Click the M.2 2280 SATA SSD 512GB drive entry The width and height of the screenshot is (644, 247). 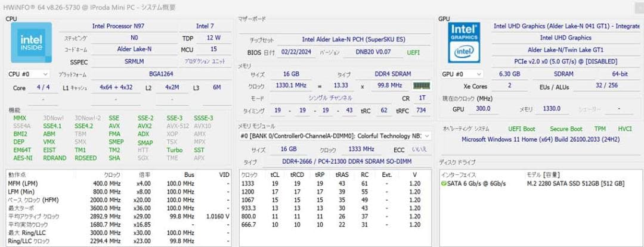pyautogui.click(x=575, y=183)
